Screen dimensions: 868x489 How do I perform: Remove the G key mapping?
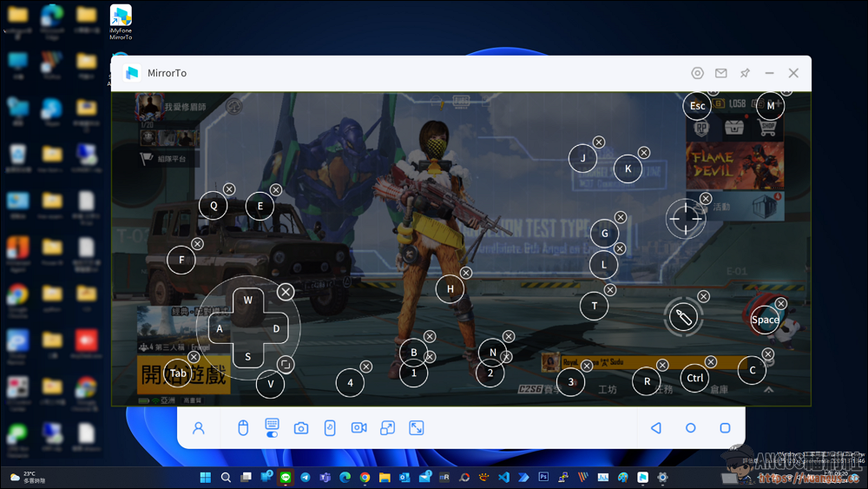[x=621, y=218]
